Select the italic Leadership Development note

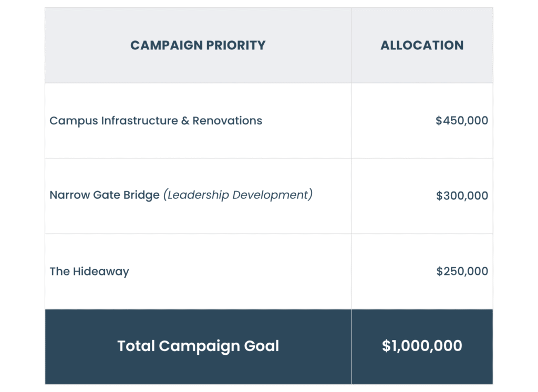[238, 195]
